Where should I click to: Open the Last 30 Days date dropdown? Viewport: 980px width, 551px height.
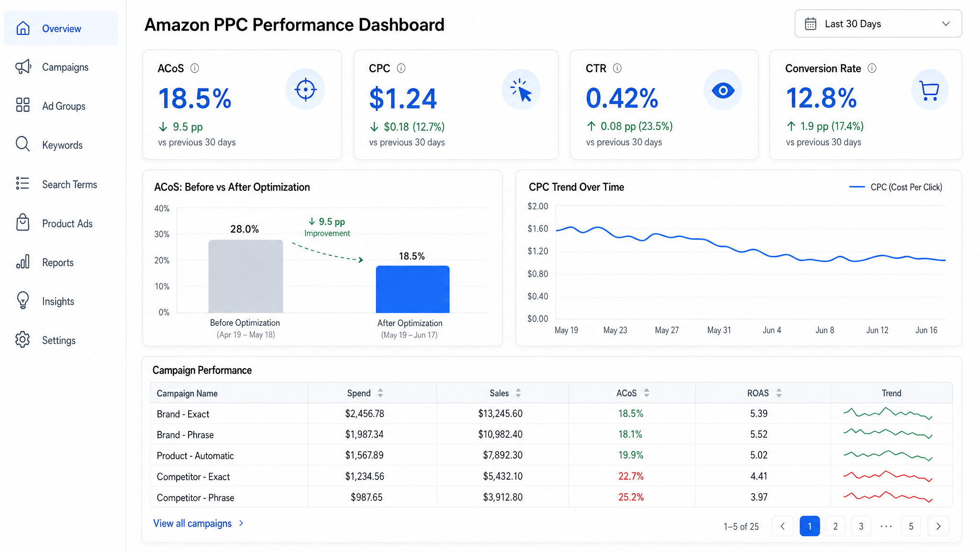878,23
